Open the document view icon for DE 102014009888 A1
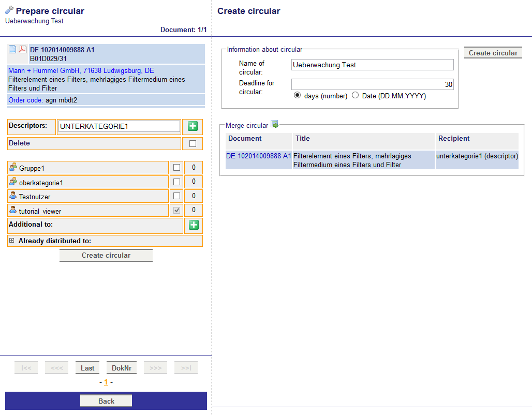The image size is (532, 415). (x=12, y=49)
